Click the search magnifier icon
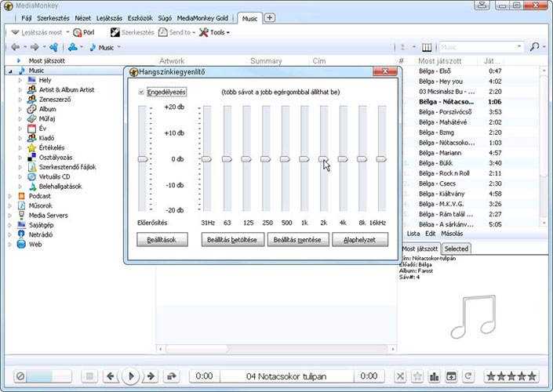This screenshot has height=392, width=553. pyautogui.click(x=534, y=47)
